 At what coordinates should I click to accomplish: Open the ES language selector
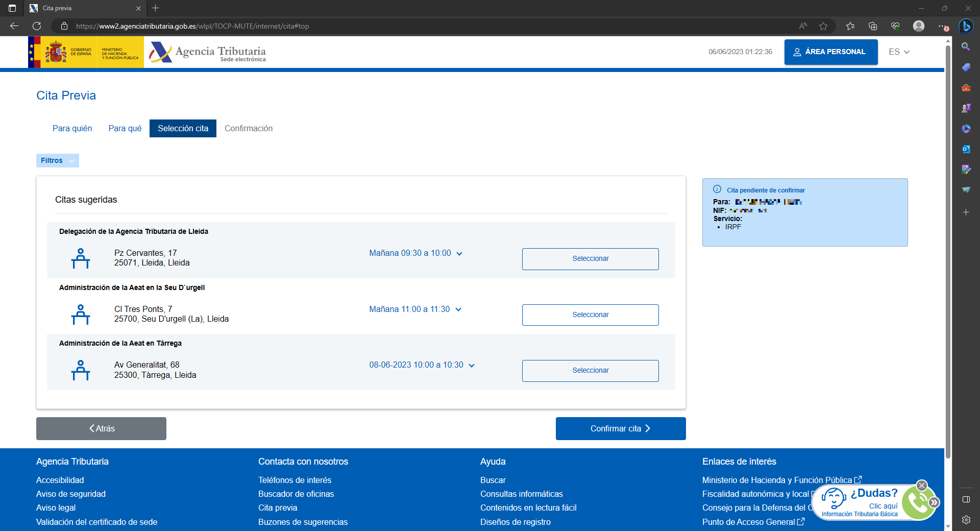click(899, 52)
